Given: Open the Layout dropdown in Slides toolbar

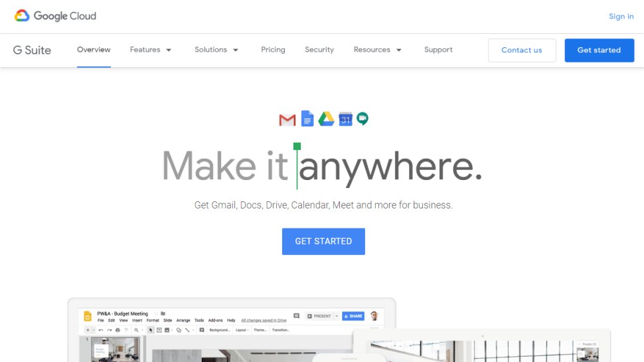Looking at the screenshot, I should tap(242, 330).
